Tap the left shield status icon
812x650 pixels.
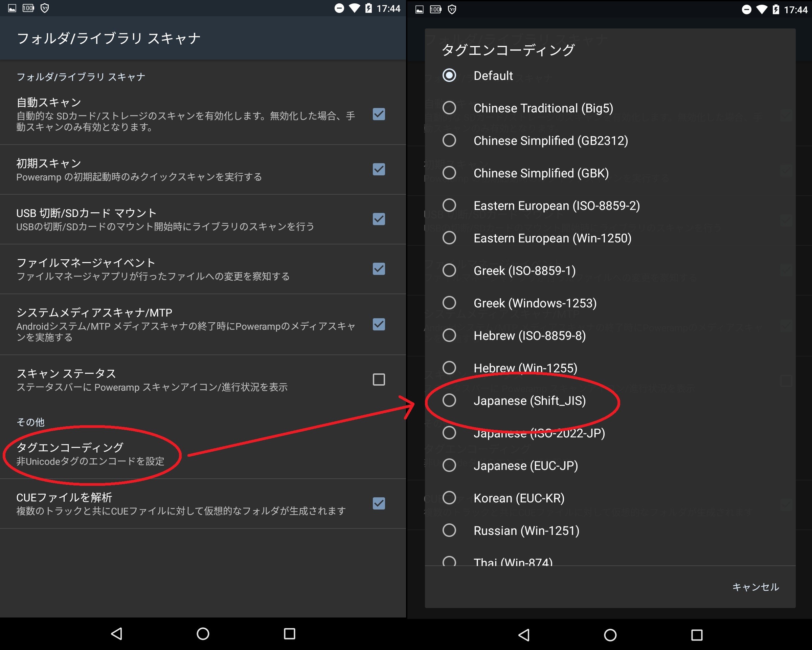(x=44, y=8)
